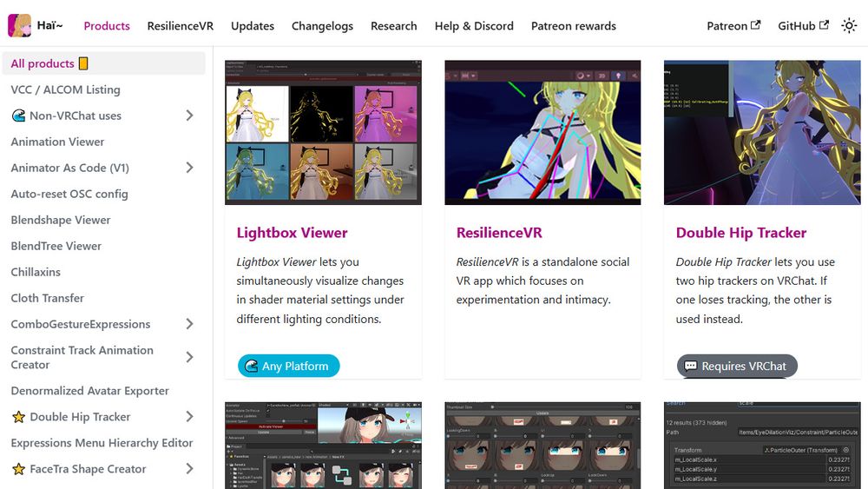
Task: Expand Animator As Code (V1) submenu
Action: [x=189, y=168]
